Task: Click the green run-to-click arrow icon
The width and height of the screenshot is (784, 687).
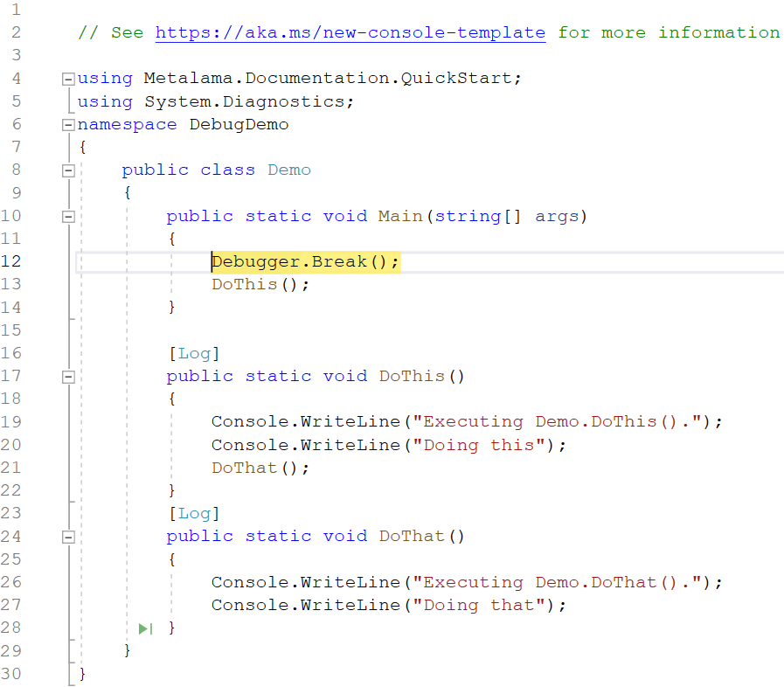Action: click(x=145, y=628)
